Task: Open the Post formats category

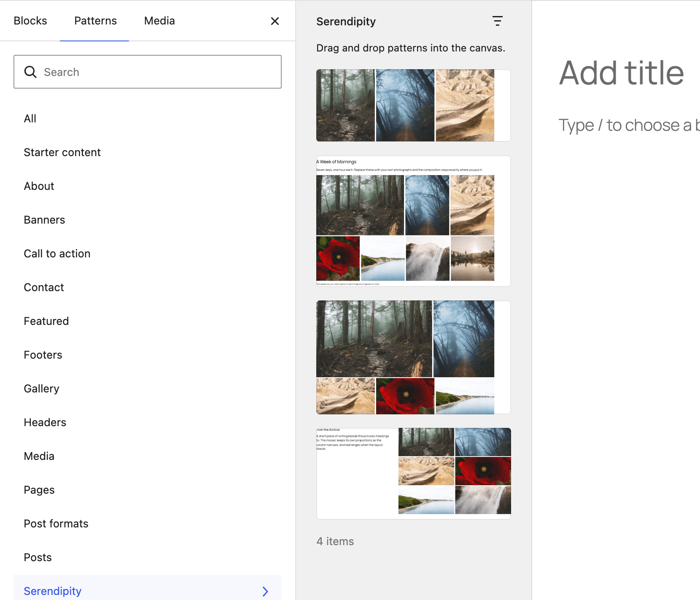Action: (x=148, y=524)
